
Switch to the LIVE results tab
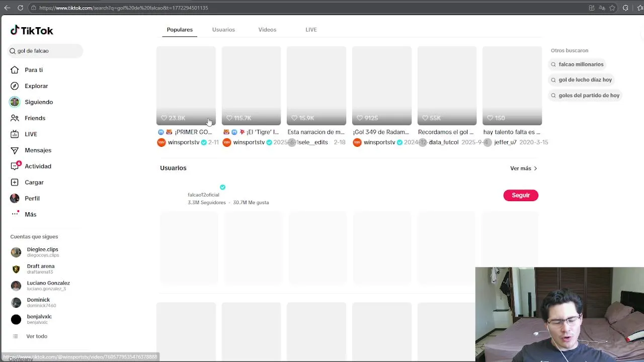coord(311,30)
